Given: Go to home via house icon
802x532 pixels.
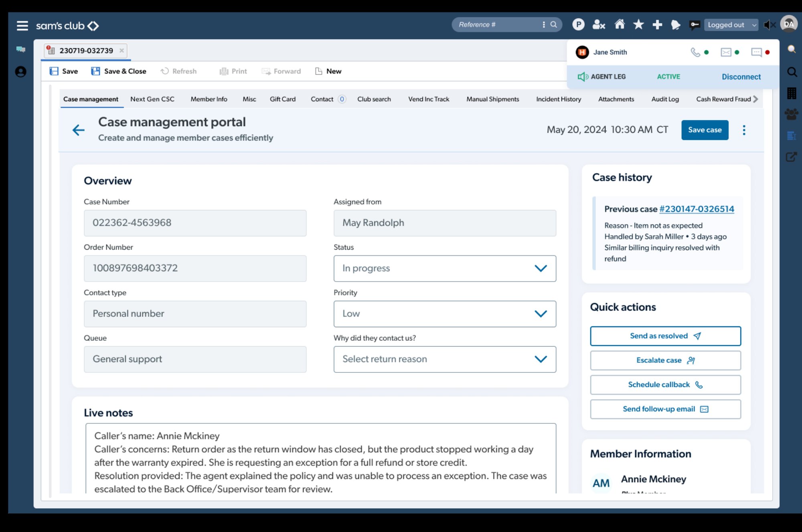Looking at the screenshot, I should coord(620,24).
